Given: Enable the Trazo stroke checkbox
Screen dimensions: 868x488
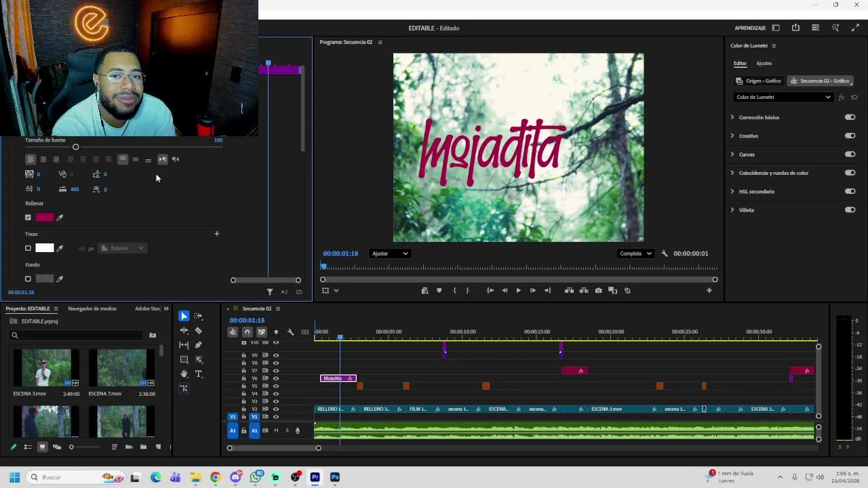Looking at the screenshot, I should click(28, 248).
